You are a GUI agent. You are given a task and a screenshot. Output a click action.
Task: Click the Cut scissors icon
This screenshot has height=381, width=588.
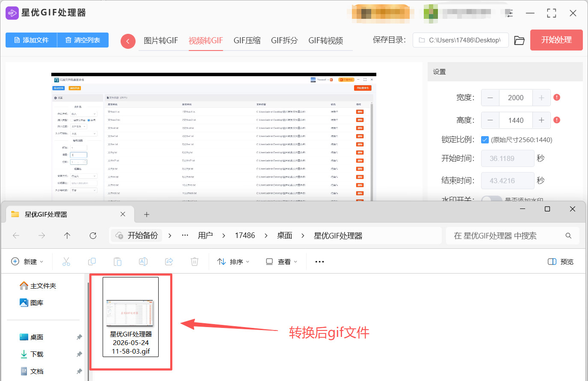[x=66, y=262]
